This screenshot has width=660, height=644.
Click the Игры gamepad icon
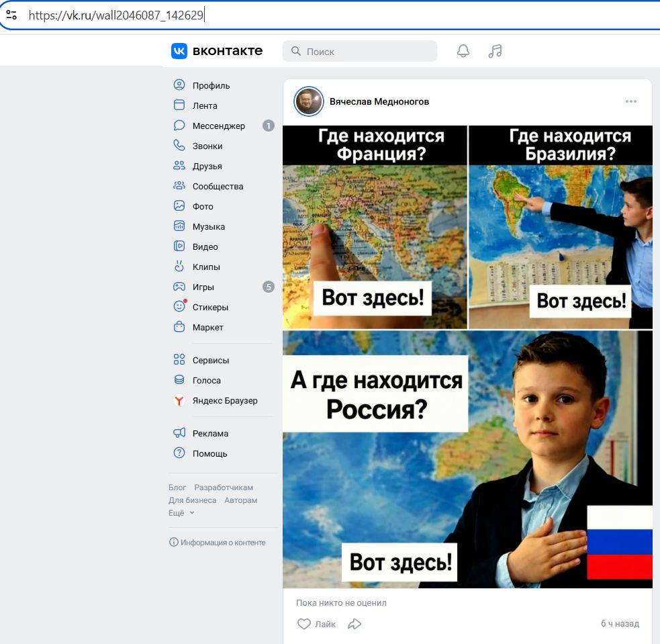tap(179, 287)
